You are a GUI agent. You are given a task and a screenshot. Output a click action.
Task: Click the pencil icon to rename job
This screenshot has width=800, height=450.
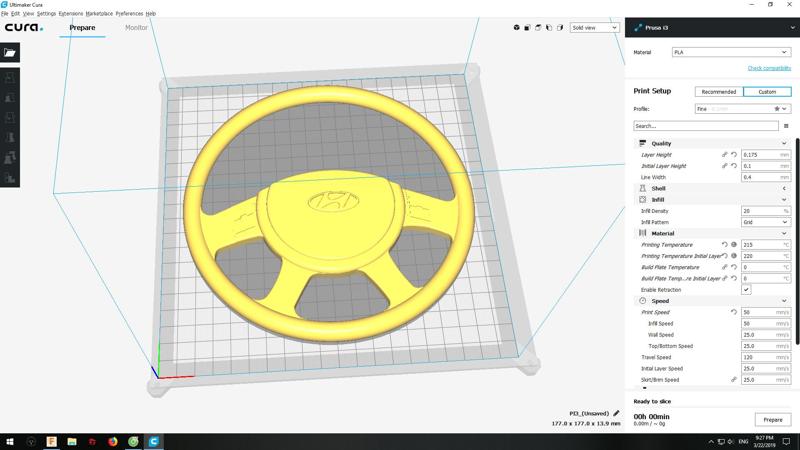coord(616,413)
